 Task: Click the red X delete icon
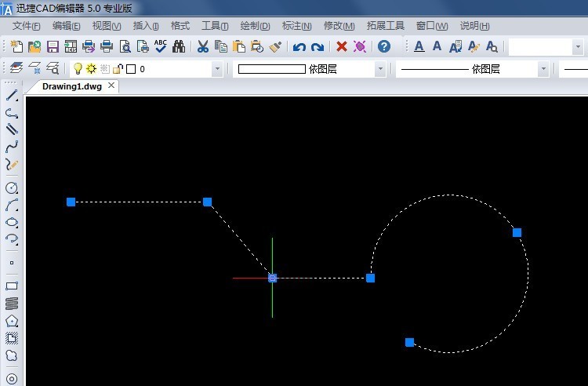pos(342,47)
